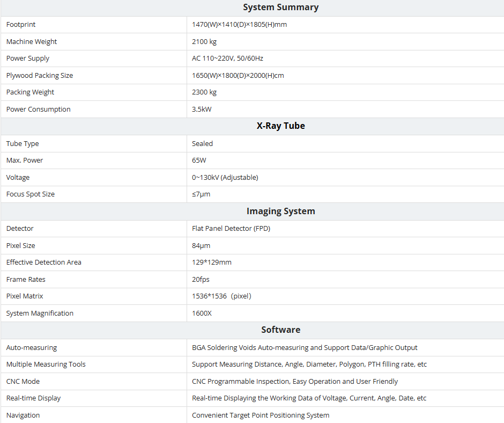Select the AC 110~220V power supply value

pyautogui.click(x=227, y=59)
